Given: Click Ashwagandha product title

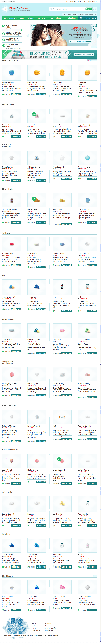Looking at the screenshot, I should (x=83, y=514).
